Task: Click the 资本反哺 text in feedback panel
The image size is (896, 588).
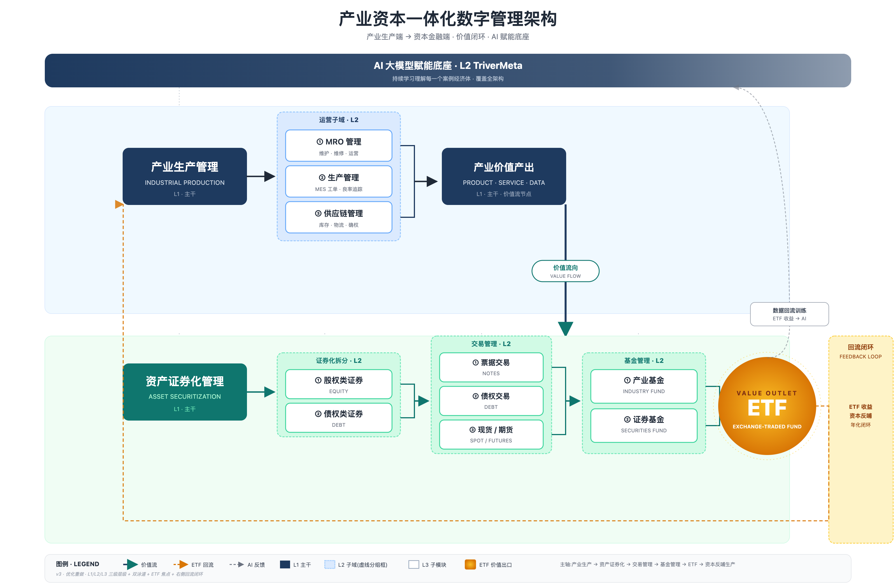Action: point(860,416)
